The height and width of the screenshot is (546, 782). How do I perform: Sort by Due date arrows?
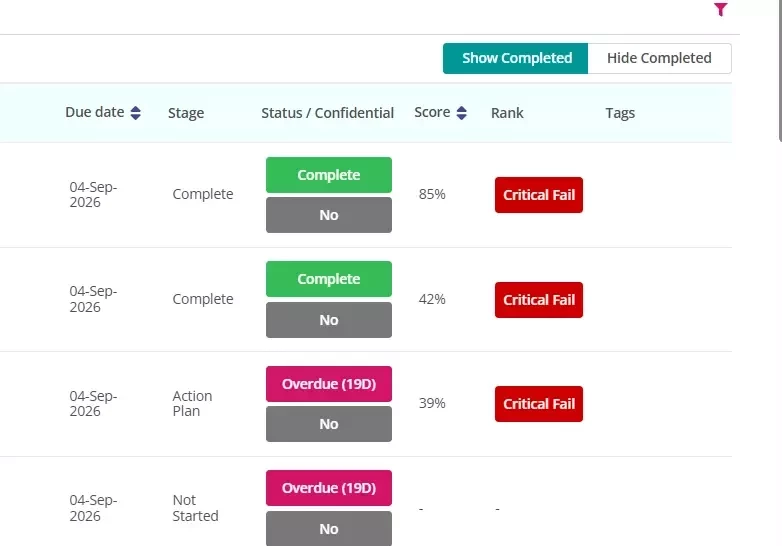(136, 113)
